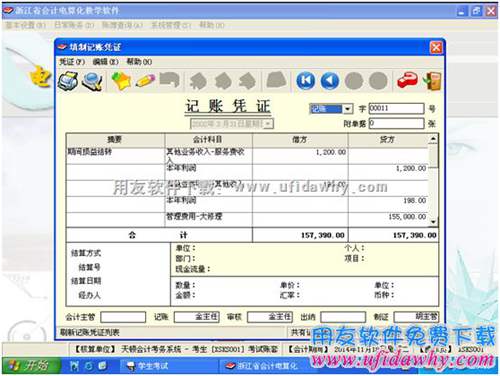Click the 会计科目 column header

tap(208, 140)
